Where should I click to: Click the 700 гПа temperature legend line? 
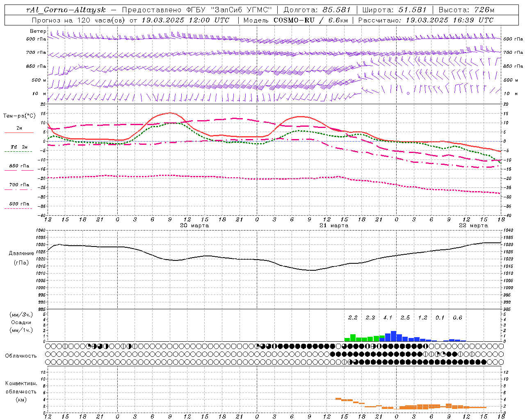(18, 189)
